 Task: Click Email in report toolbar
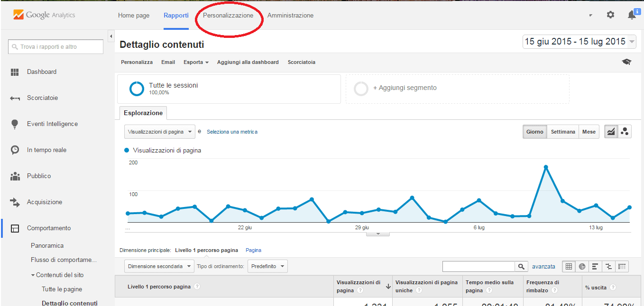point(168,62)
